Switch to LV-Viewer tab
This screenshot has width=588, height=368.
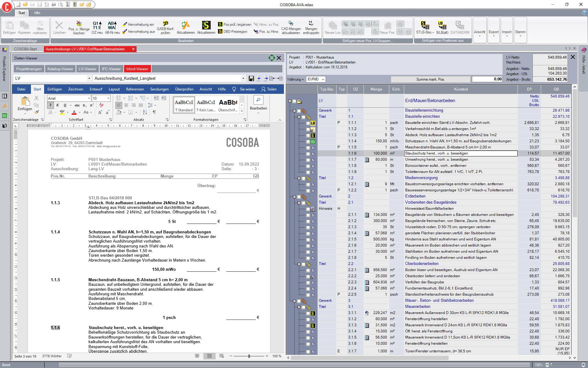87,69
